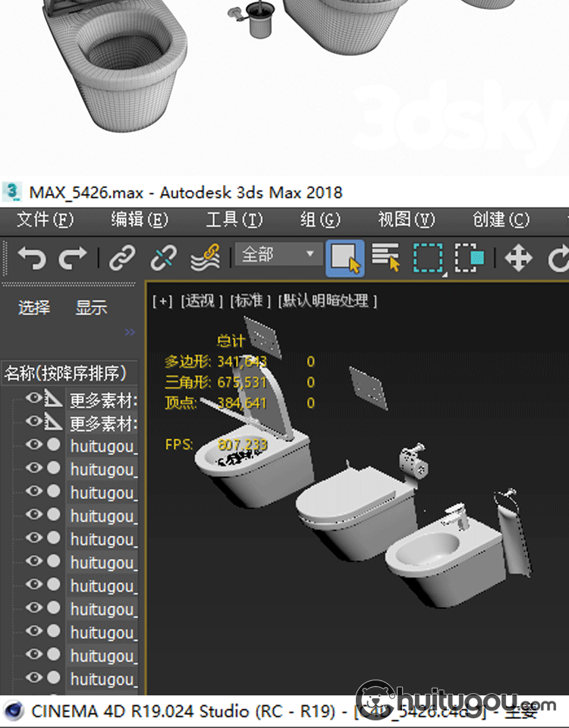Click the Redo arrow in 3ds Max toolbar
Viewport: 569px width, 728px height.
click(73, 258)
